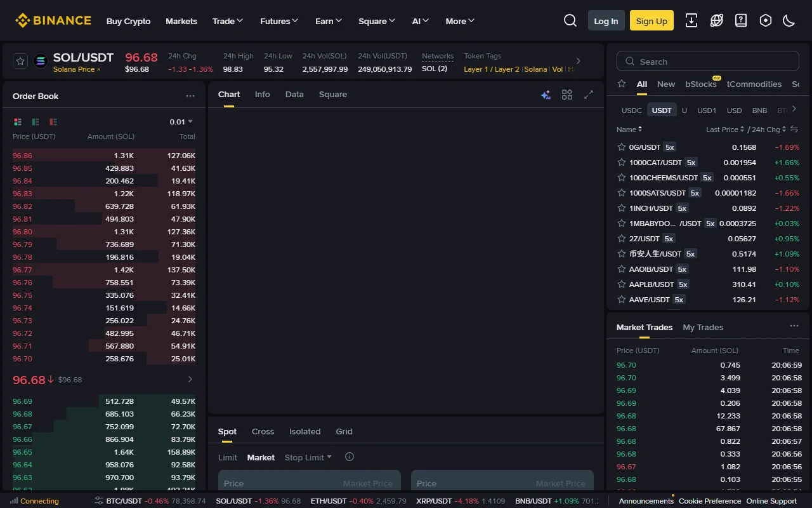Select the USDC quote filter
812x508 pixels.
pyautogui.click(x=632, y=110)
